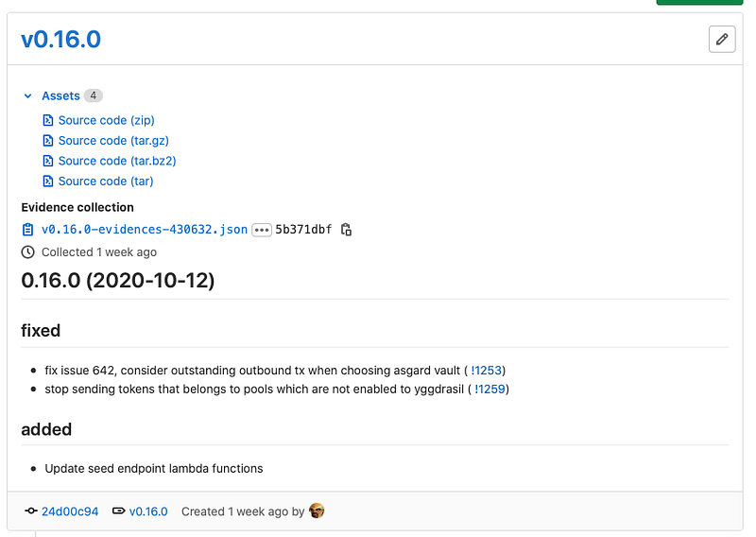Click the Assets heading label

pyautogui.click(x=60, y=96)
